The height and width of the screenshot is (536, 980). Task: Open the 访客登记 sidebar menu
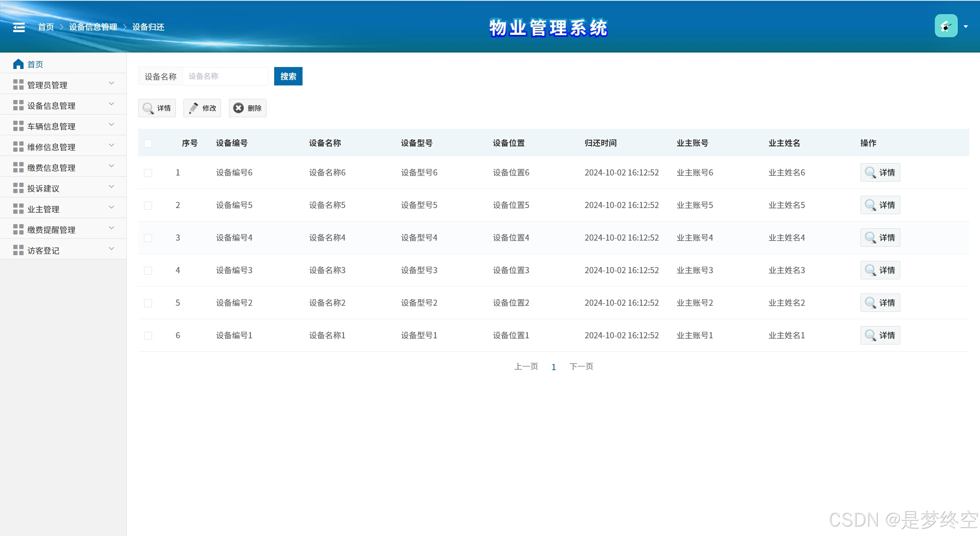[x=43, y=251]
